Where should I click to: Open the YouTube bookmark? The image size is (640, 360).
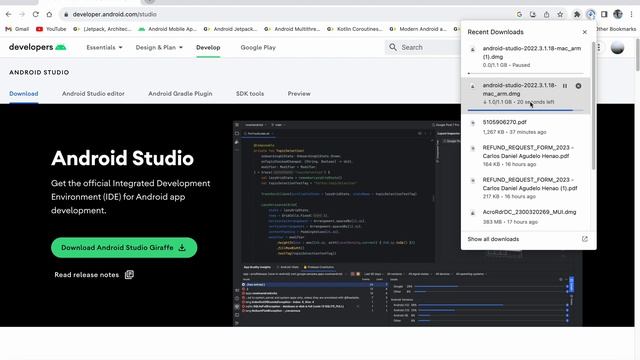51,29
